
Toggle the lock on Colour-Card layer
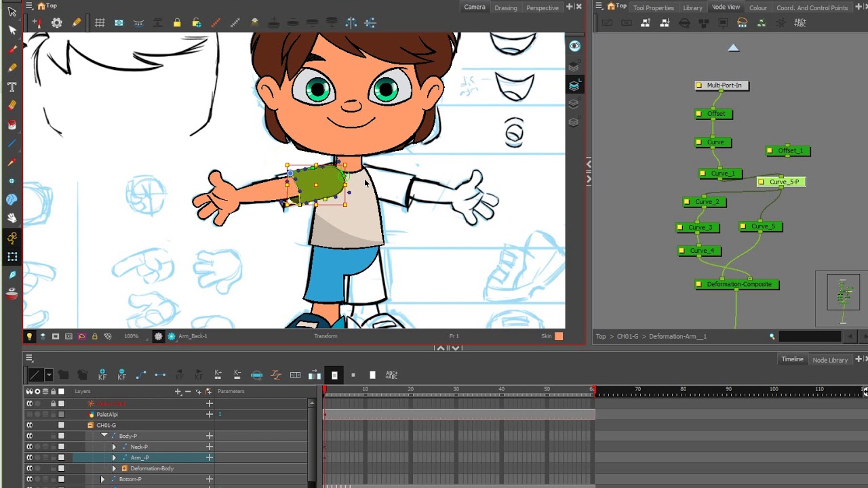click(x=53, y=403)
